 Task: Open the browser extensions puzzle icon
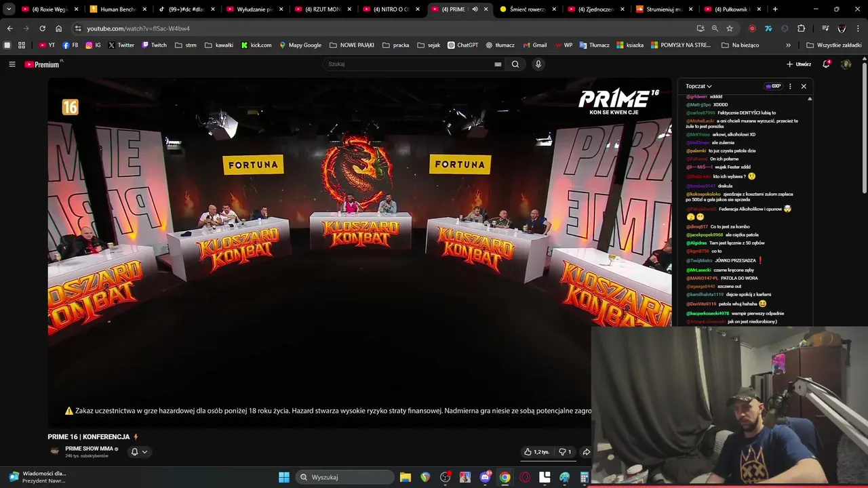[801, 28]
